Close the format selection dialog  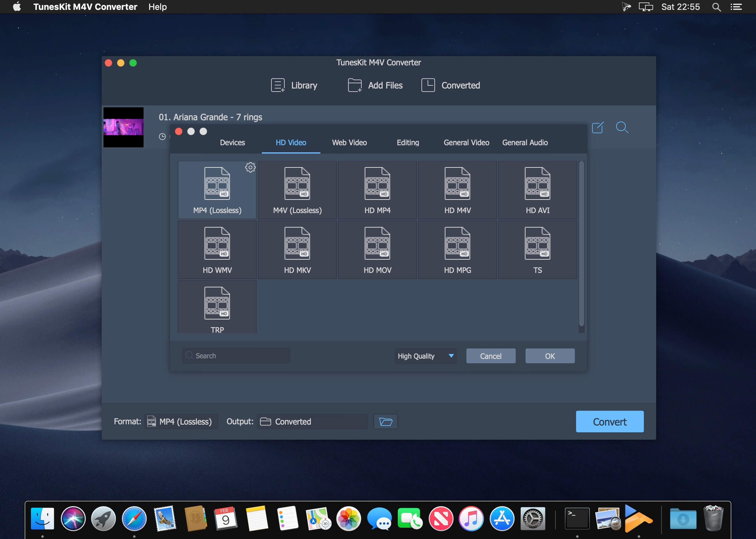point(179,131)
